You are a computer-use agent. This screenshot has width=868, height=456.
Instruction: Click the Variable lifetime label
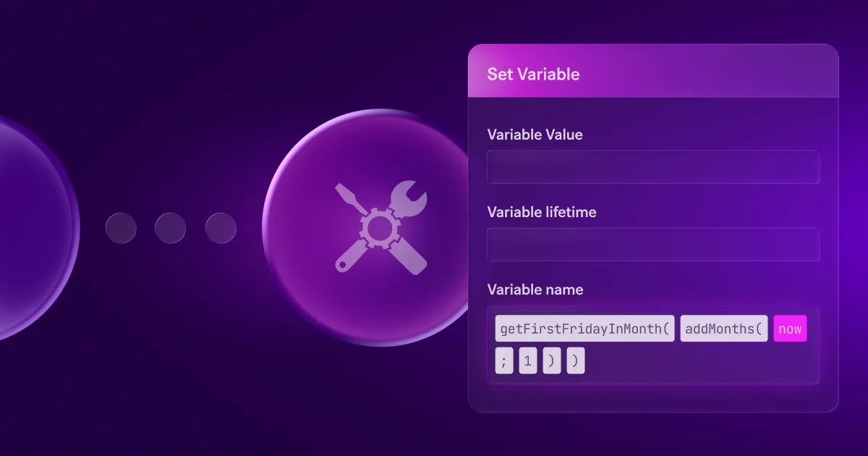(x=542, y=212)
